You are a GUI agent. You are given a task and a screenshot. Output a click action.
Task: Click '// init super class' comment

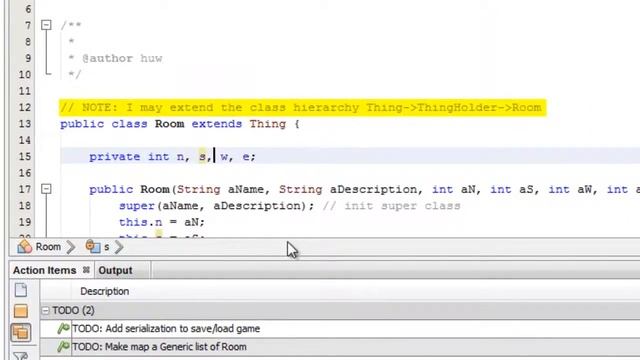(x=392, y=206)
